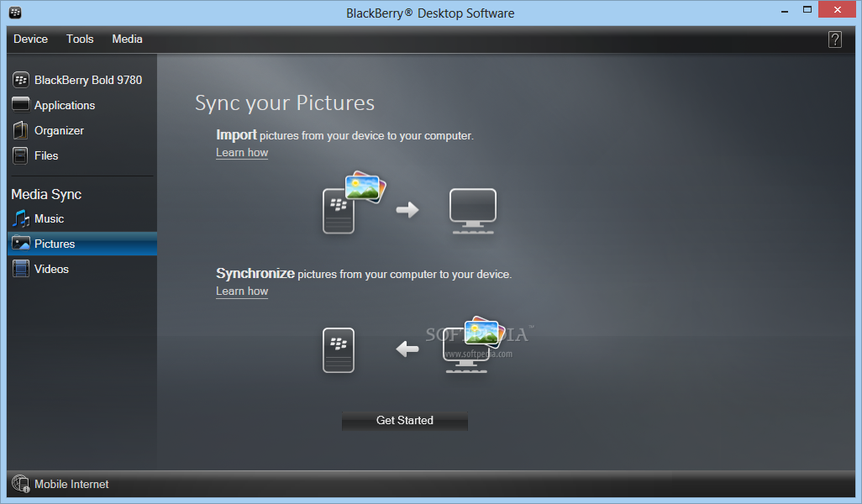862x504 pixels.
Task: Click the Files sidebar icon
Action: click(20, 155)
